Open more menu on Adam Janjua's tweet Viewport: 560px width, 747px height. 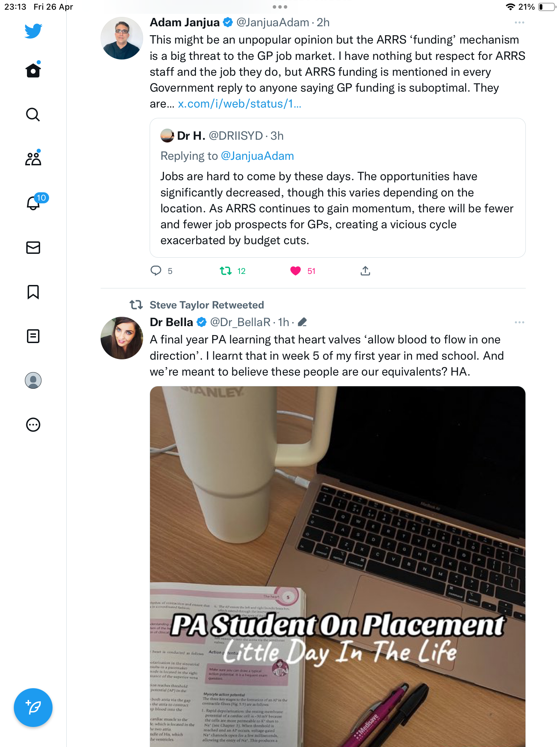point(519,22)
